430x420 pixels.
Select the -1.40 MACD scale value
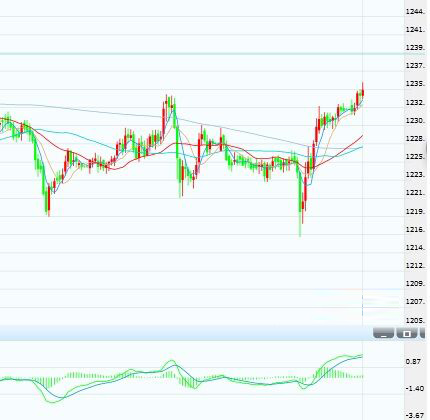tap(414, 389)
